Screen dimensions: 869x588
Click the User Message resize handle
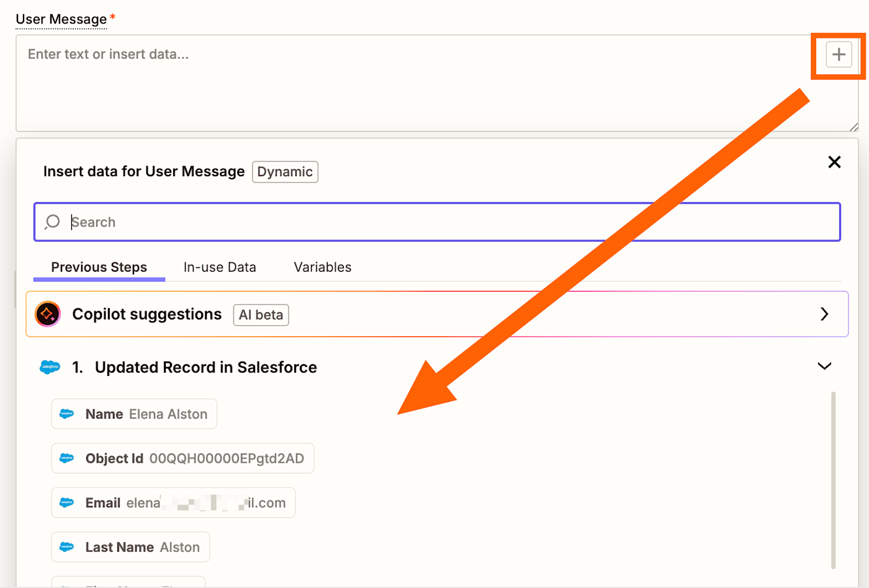(x=853, y=127)
